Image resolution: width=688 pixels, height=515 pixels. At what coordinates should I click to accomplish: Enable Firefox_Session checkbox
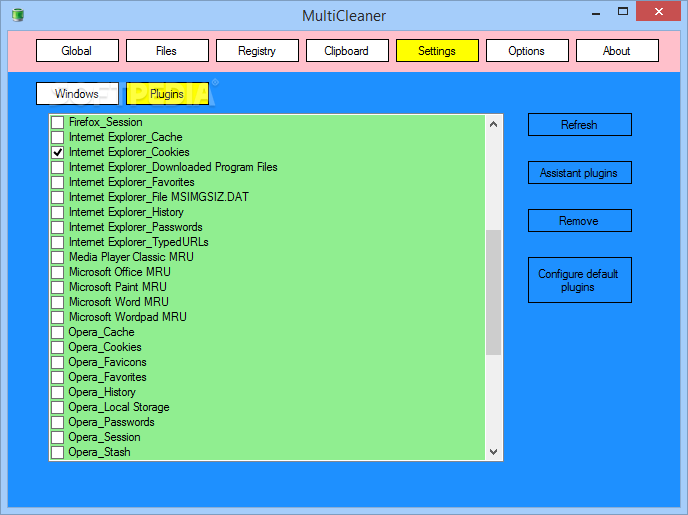tap(57, 122)
